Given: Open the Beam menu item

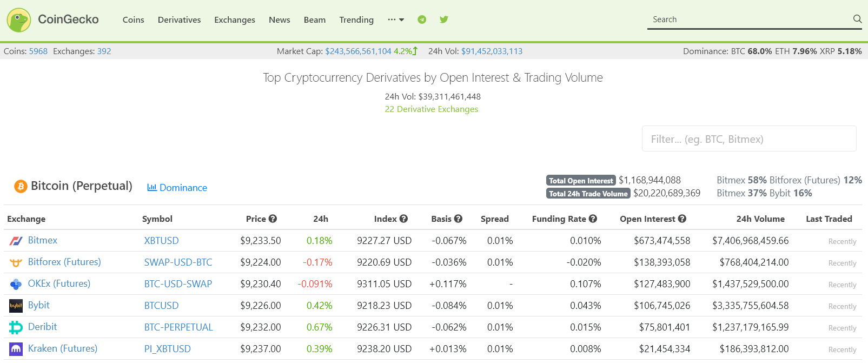Looking at the screenshot, I should [315, 19].
